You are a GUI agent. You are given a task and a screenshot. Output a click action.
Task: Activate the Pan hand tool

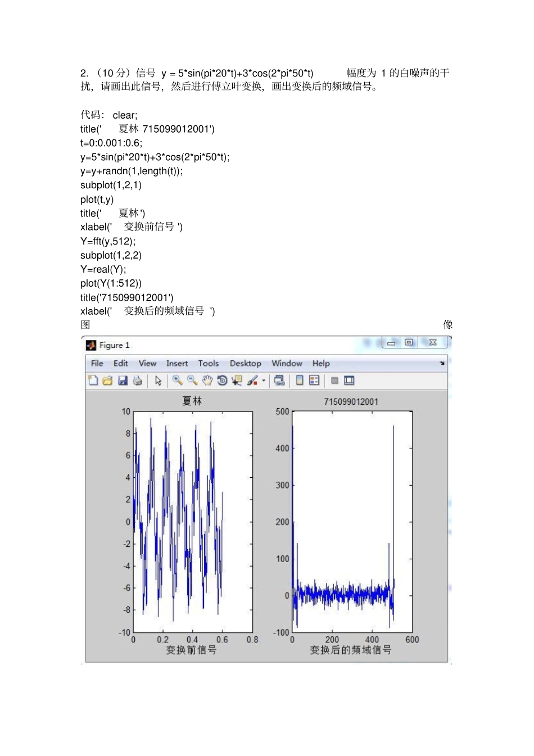click(207, 381)
